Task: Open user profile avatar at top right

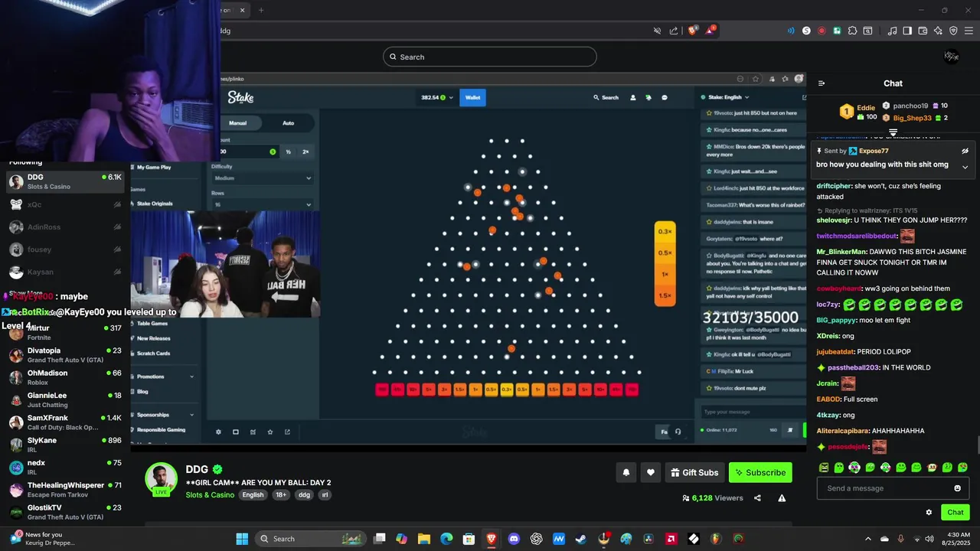Action: (951, 57)
